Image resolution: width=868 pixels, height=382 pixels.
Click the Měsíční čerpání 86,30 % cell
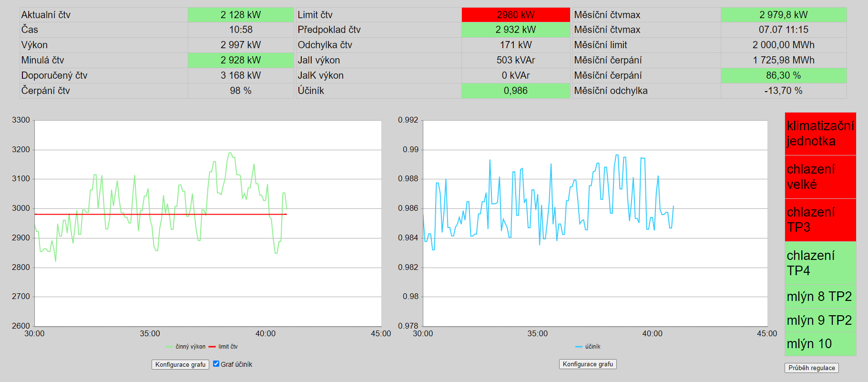(783, 75)
